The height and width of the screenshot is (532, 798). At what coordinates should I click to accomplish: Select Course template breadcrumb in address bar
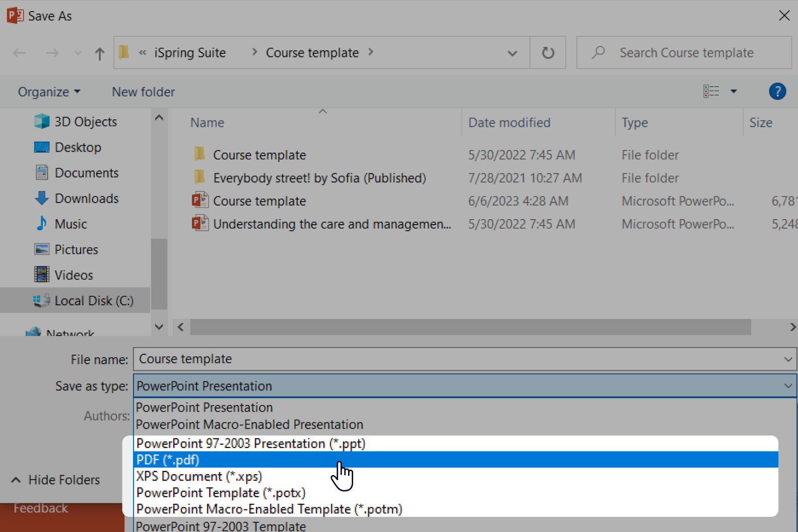(312, 52)
